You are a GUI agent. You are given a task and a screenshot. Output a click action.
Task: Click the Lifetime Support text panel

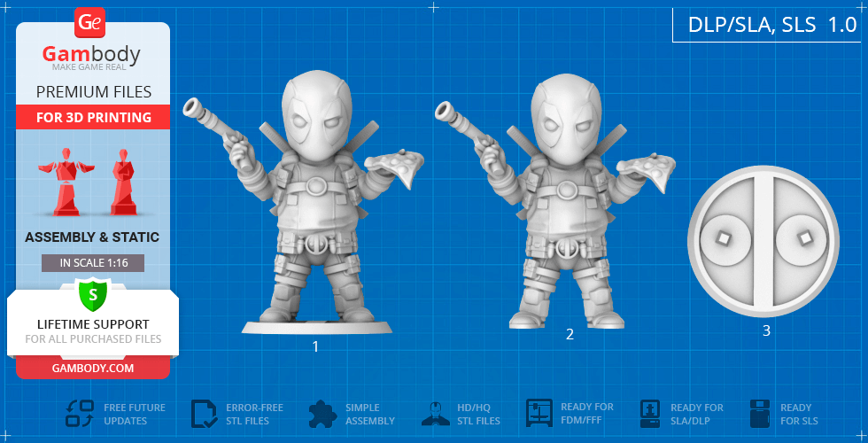pos(92,330)
